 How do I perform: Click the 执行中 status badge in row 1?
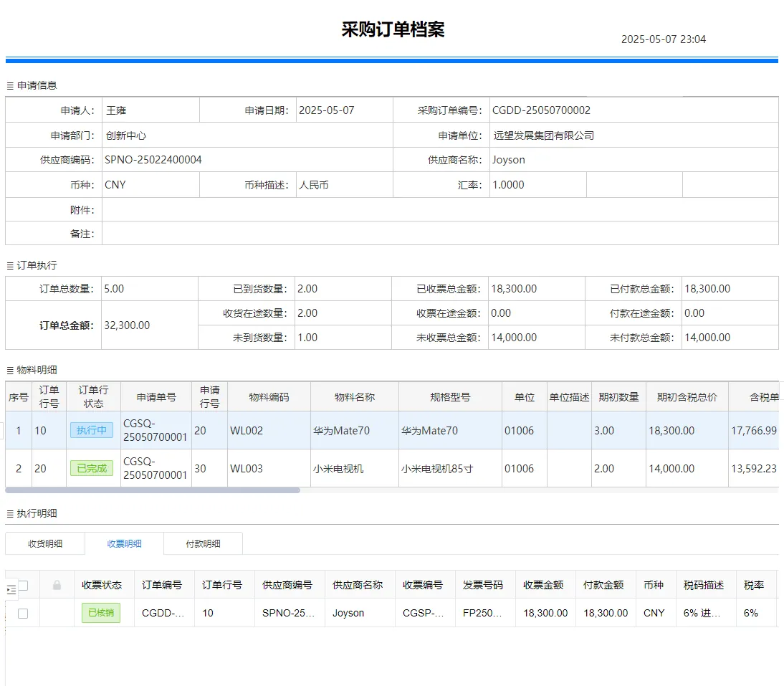coord(92,431)
